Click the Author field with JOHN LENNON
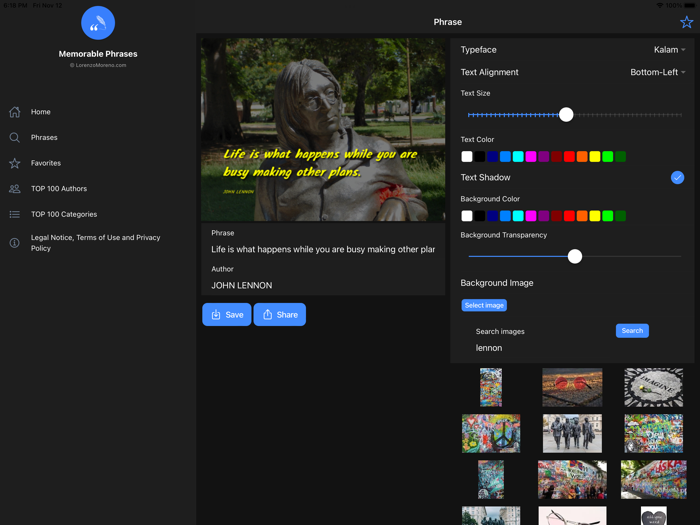 [x=323, y=286]
